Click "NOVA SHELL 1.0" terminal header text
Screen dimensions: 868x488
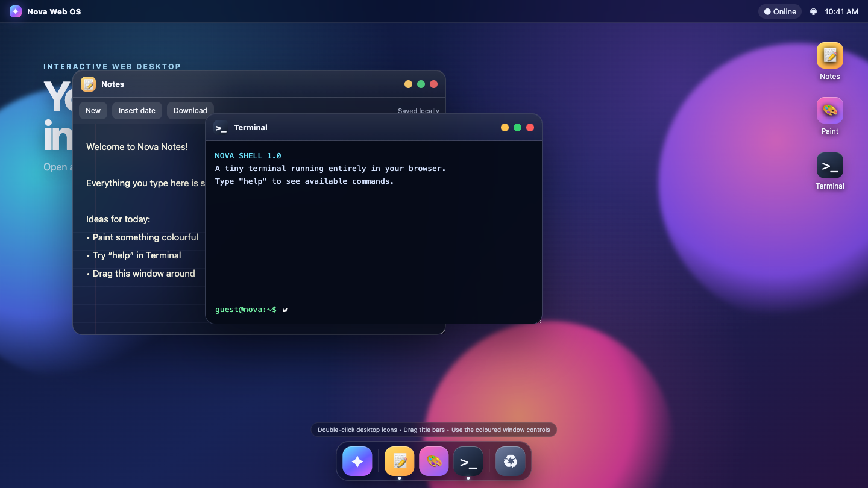pyautogui.click(x=248, y=156)
